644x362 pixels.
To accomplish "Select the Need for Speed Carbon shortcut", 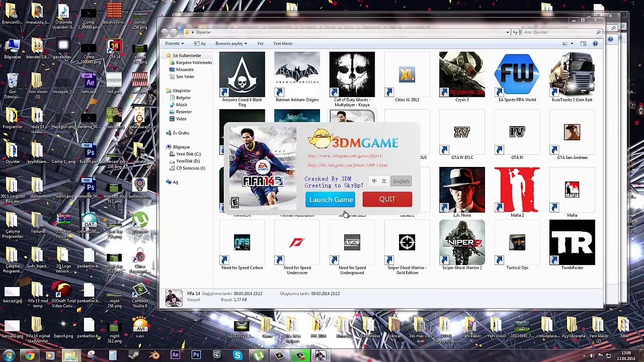I will point(242,245).
